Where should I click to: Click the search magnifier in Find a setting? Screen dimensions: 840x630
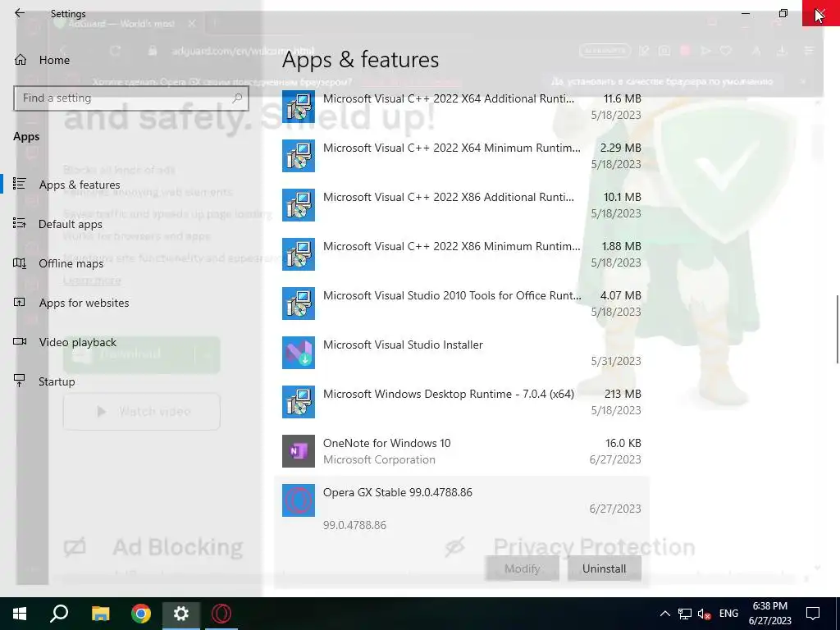pos(237,98)
